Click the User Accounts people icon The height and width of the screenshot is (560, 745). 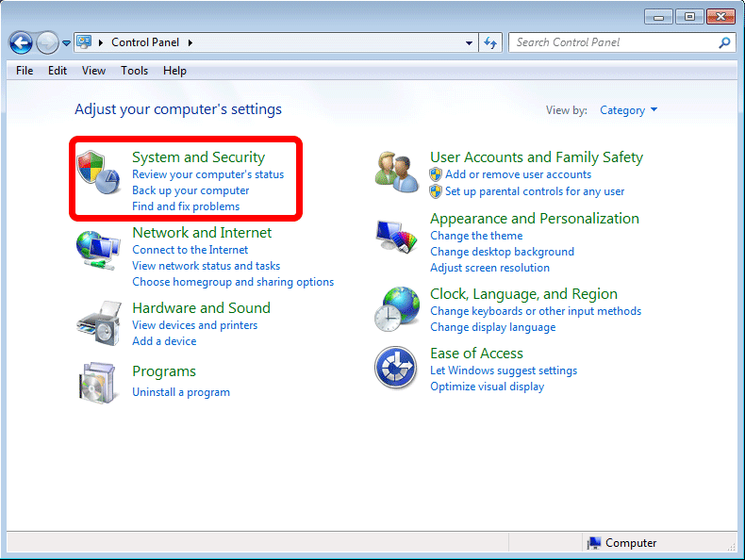point(396,172)
